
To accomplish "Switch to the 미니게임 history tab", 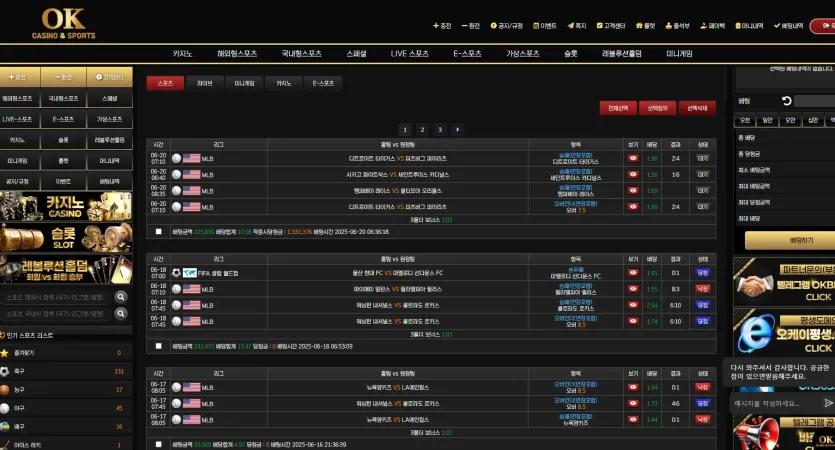I will pyautogui.click(x=244, y=83).
